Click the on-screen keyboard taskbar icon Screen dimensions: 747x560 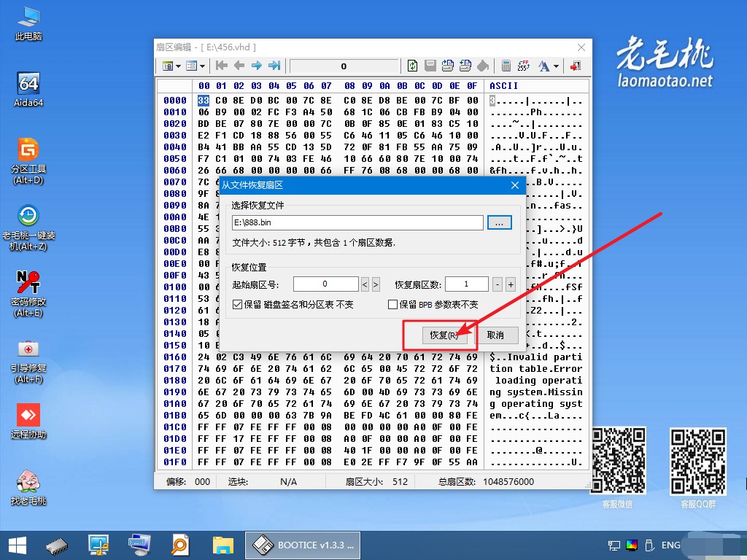[x=139, y=545]
